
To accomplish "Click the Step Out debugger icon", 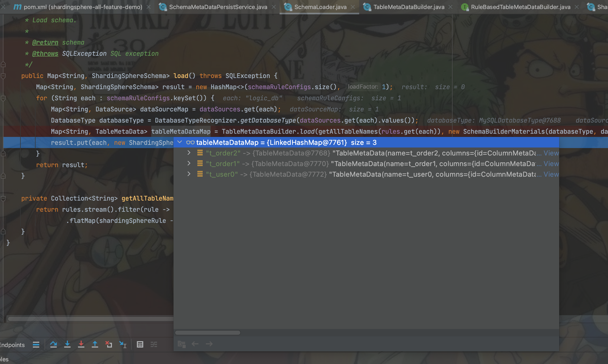I will click(95, 344).
